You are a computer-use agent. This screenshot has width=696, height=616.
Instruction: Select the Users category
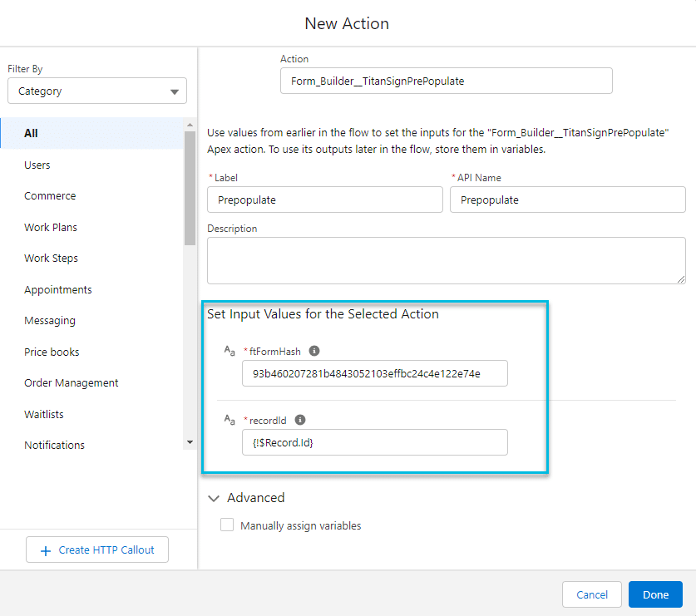coord(37,165)
